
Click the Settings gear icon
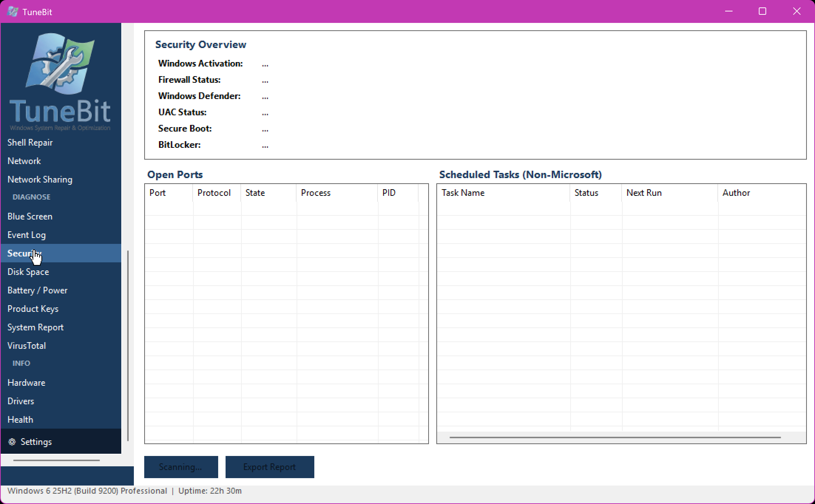pos(12,442)
